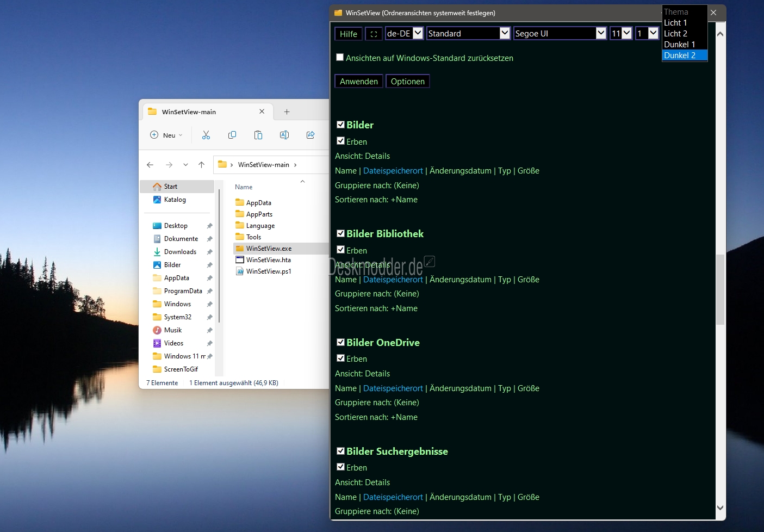Click the Name column header in Explorer

coord(244,187)
